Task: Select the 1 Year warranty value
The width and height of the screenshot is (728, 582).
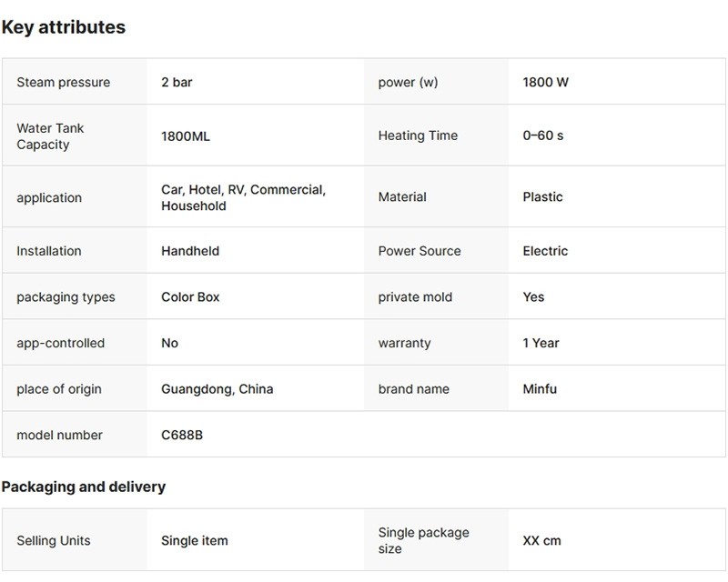Action: [x=541, y=343]
